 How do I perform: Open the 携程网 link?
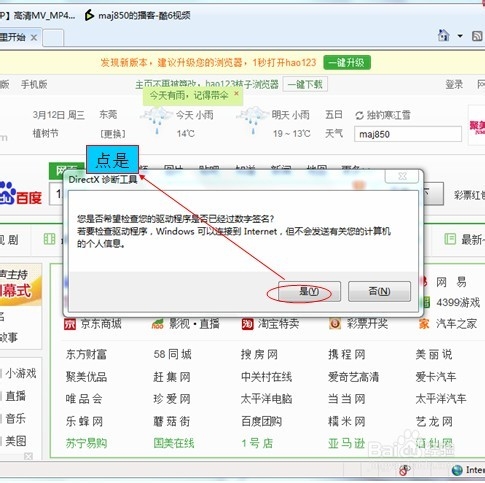point(347,354)
